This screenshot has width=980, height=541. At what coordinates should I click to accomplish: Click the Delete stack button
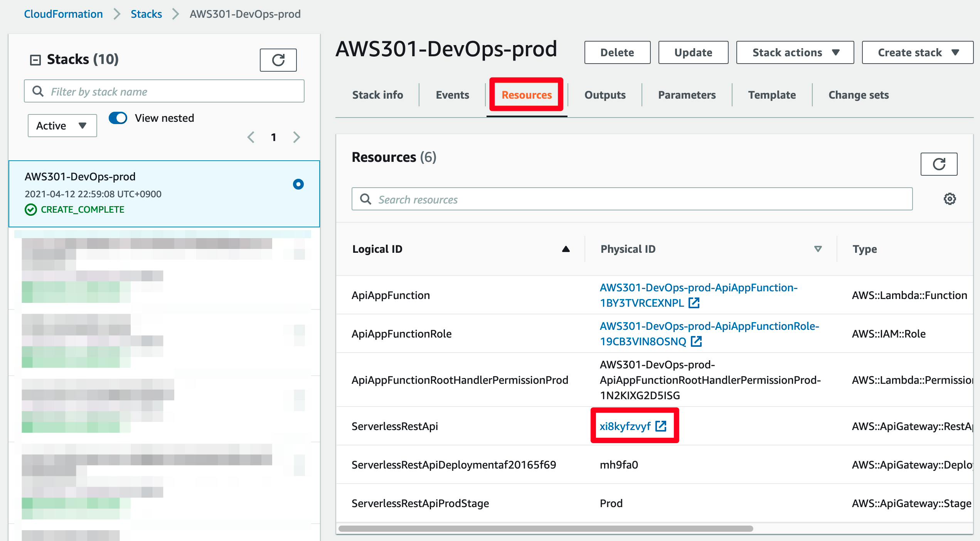[617, 52]
